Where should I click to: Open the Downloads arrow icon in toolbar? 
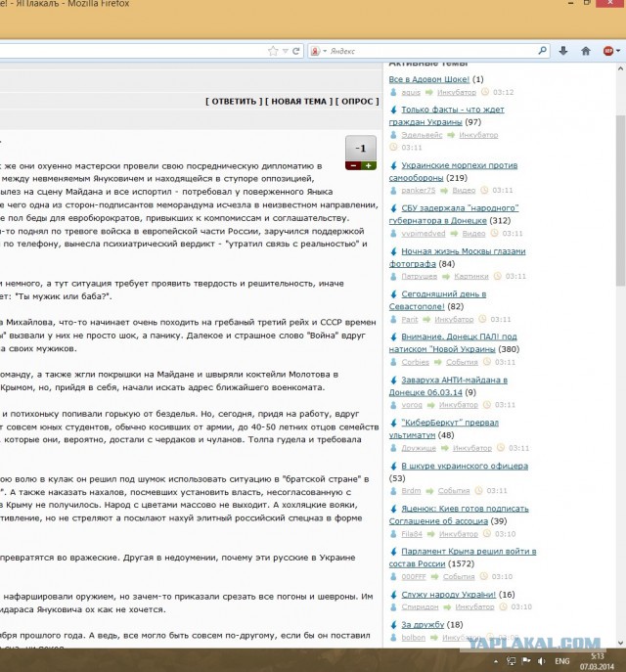[x=563, y=51]
